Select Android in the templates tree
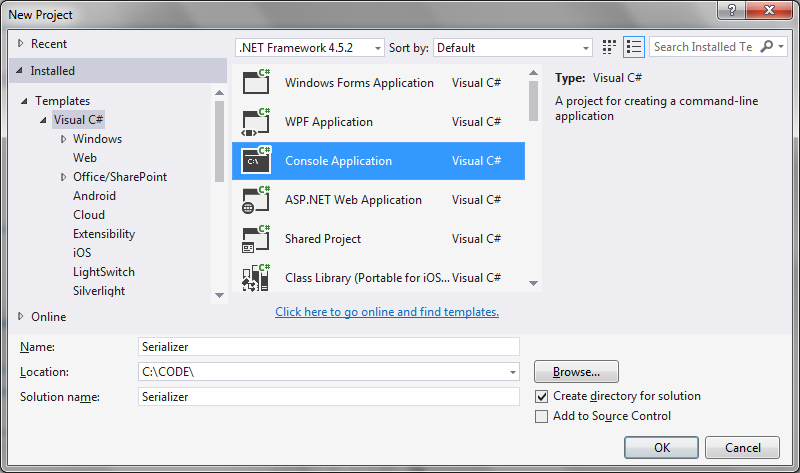 pyautogui.click(x=94, y=196)
